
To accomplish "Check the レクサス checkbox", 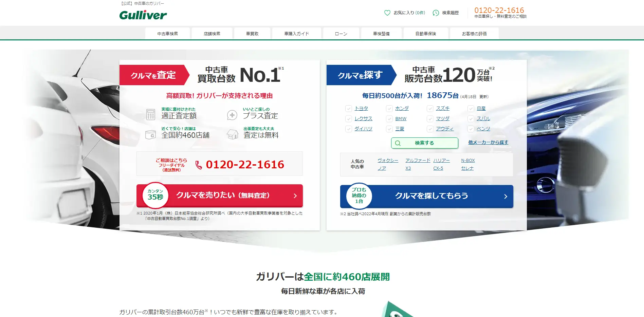I will 348,119.
